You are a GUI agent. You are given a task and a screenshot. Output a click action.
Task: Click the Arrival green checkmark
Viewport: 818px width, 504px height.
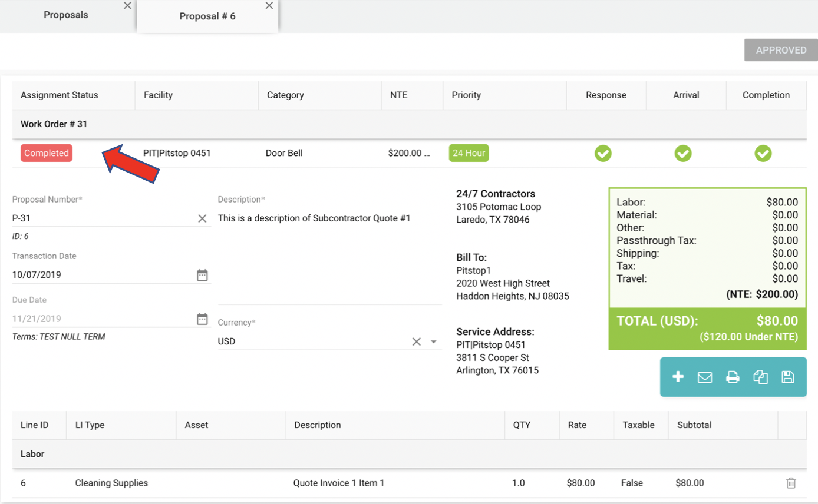(683, 154)
